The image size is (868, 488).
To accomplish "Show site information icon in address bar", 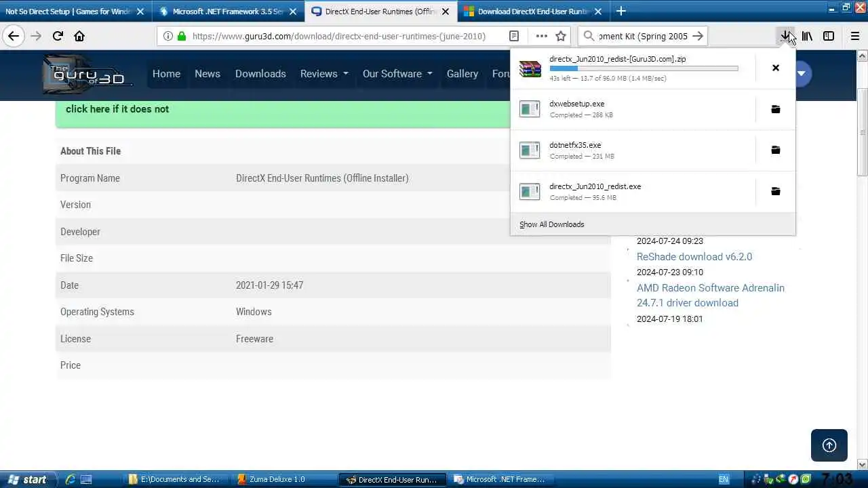I will tap(168, 36).
